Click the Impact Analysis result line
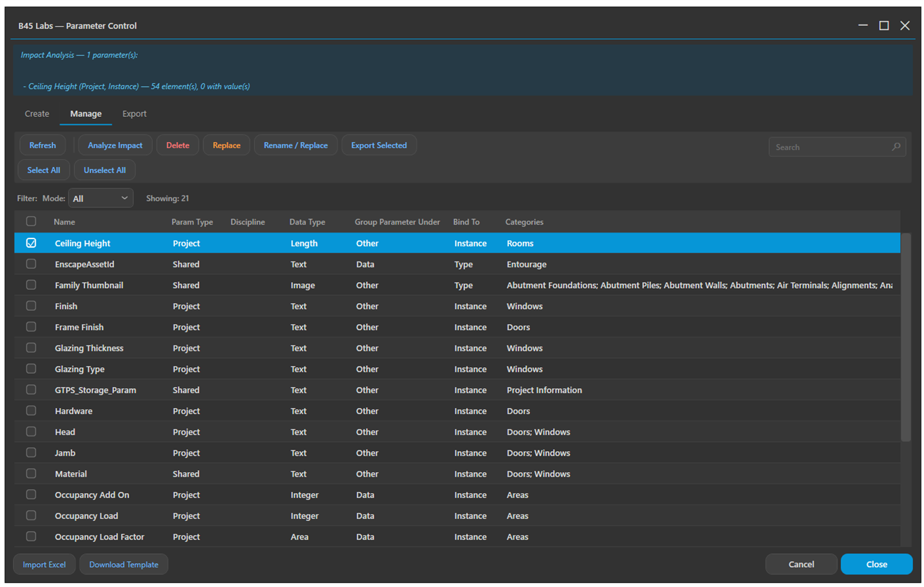The height and width of the screenshot is (587, 924). click(x=136, y=86)
